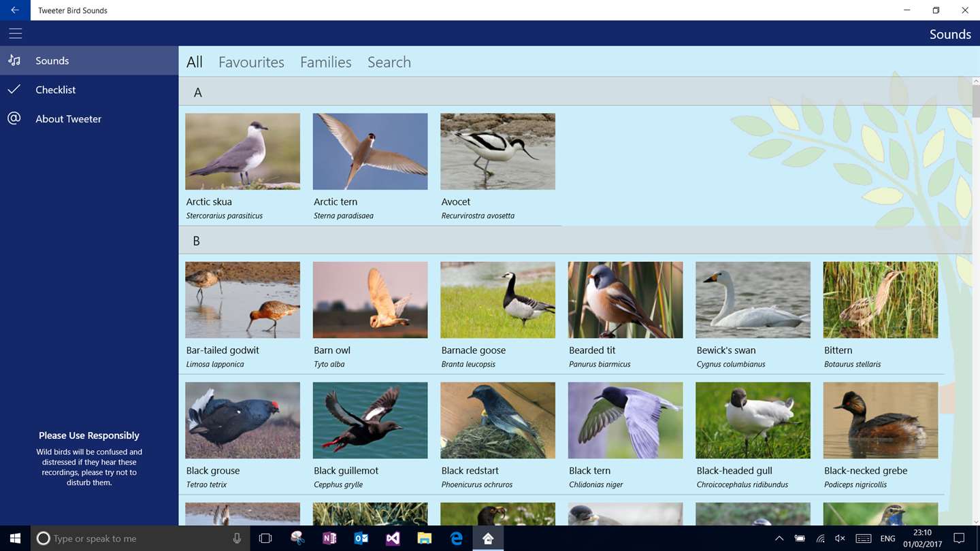This screenshot has height=551, width=980.
Task: Click the Botaurus stellaris scientific name
Action: (x=853, y=364)
